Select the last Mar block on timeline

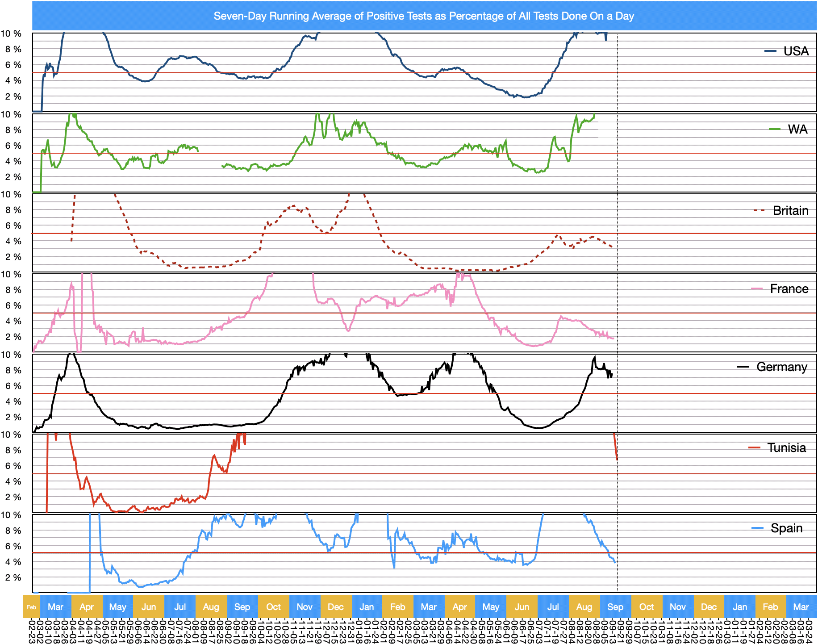click(x=801, y=607)
